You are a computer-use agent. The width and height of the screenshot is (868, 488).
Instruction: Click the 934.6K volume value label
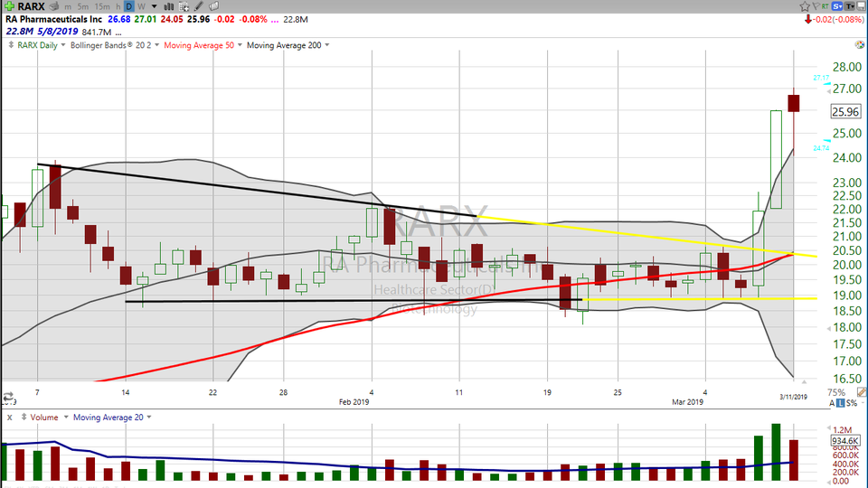[x=845, y=441]
